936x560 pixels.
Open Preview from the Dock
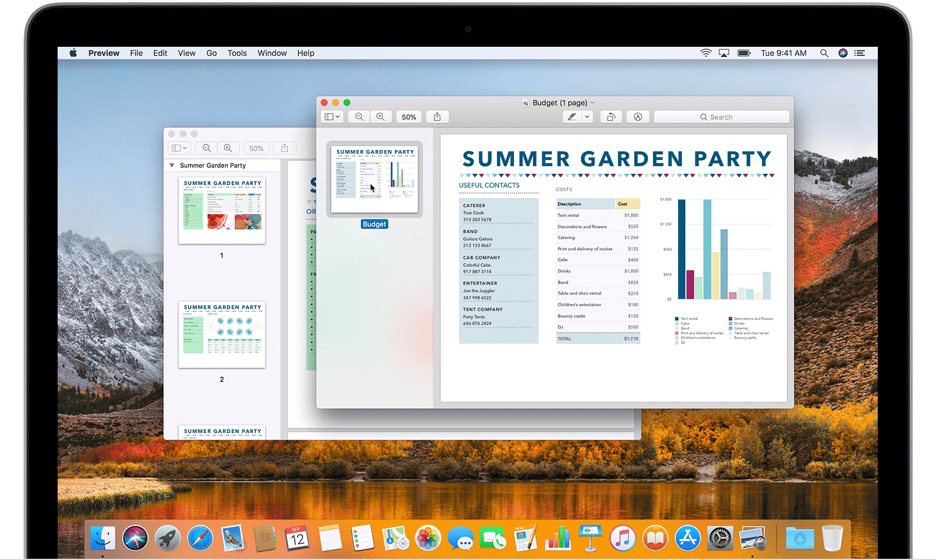tap(752, 538)
